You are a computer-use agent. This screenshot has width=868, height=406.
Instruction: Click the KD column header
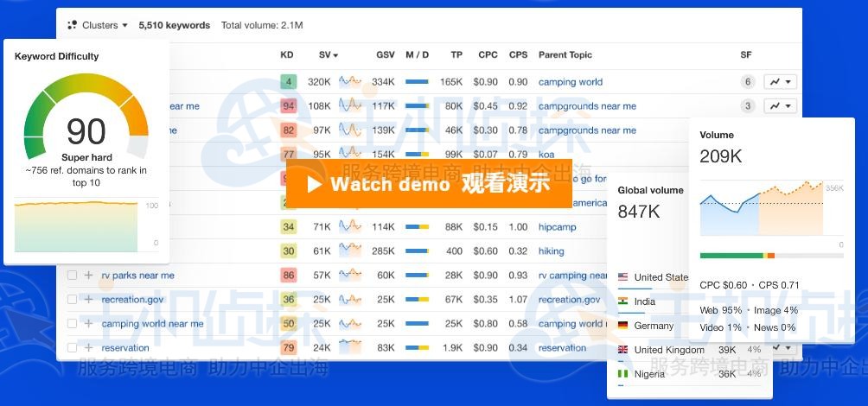tap(287, 55)
